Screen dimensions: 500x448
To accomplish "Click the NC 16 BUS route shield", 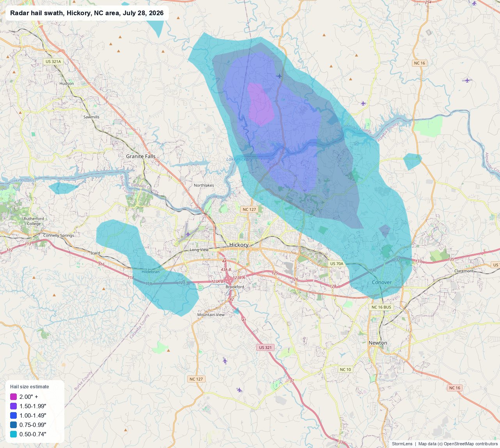I will pos(381,307).
